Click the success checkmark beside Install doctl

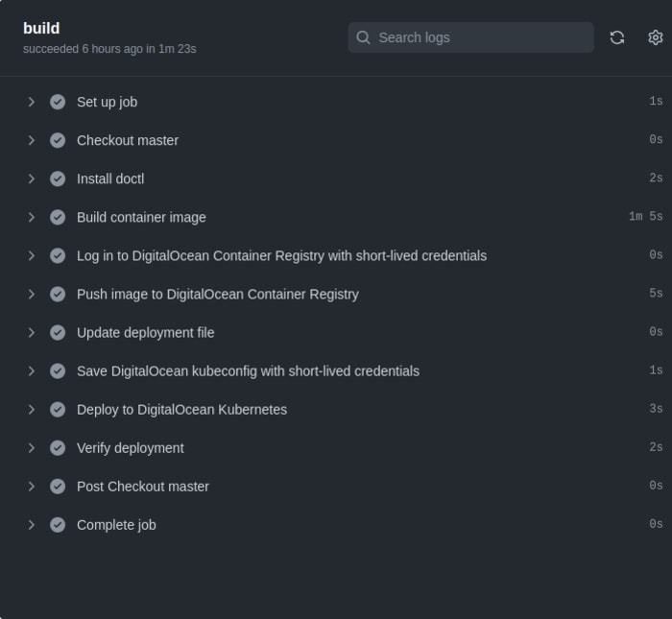pos(58,179)
